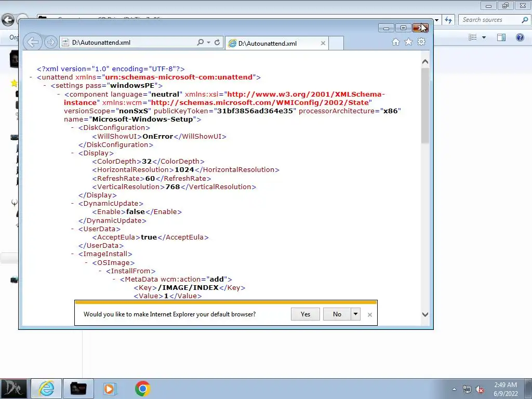532x399 pixels.
Task: Collapse the ImageInstall node
Action: pos(73,254)
